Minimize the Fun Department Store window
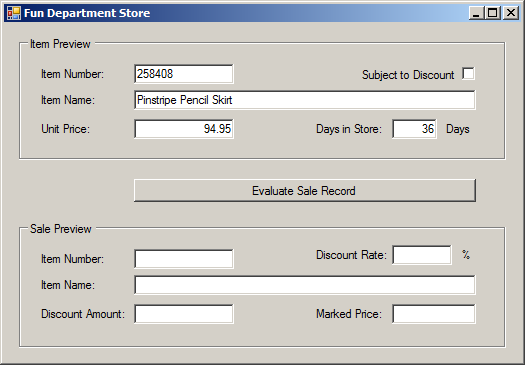Image resolution: width=525 pixels, height=365 pixels. [x=476, y=13]
